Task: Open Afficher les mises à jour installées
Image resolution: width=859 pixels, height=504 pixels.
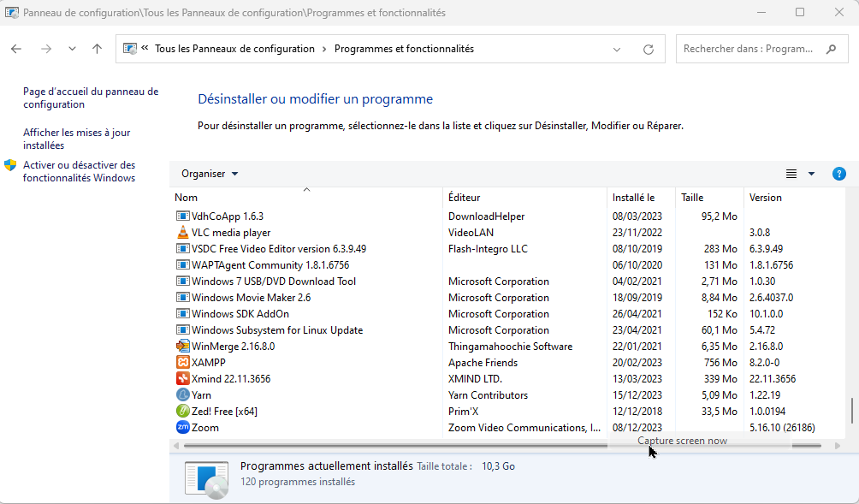Action: point(76,139)
